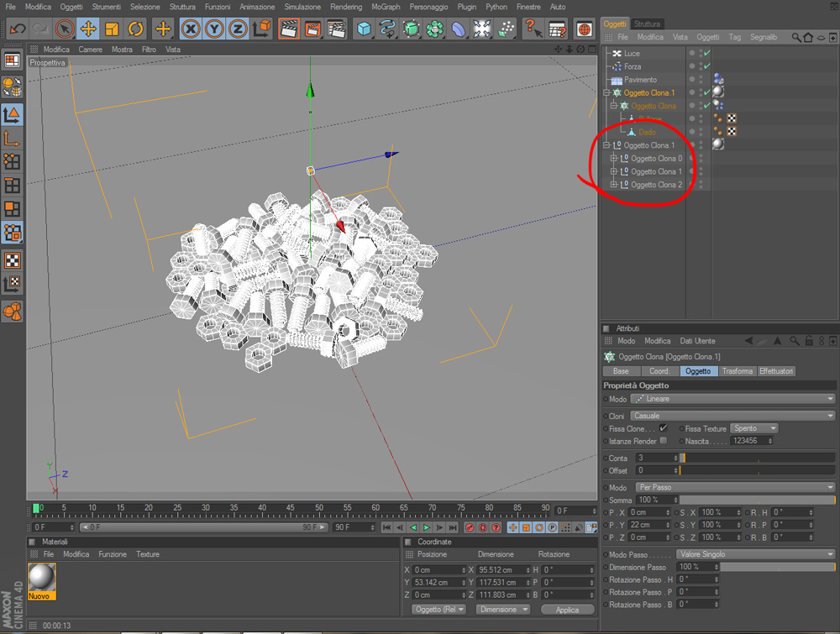Viewport: 840px width, 634px height.
Task: Open the Simulazione menu
Action: (x=302, y=7)
